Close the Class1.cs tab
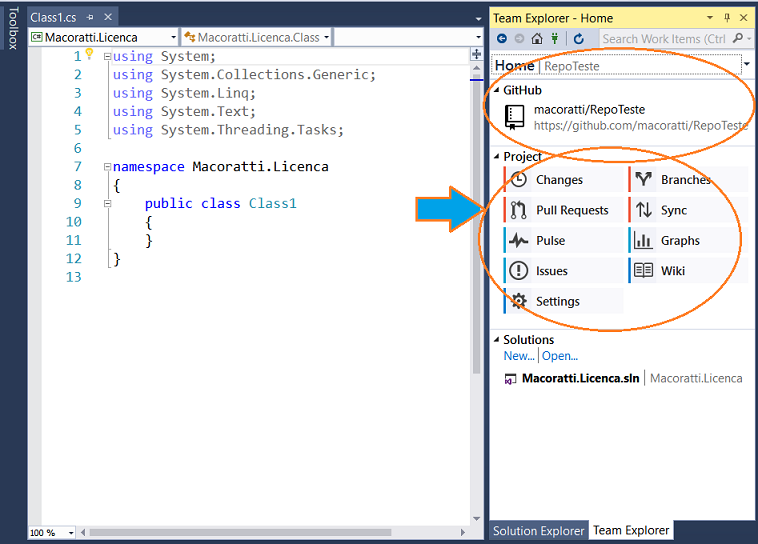Viewport: 758px width, 544px height. coord(108,17)
